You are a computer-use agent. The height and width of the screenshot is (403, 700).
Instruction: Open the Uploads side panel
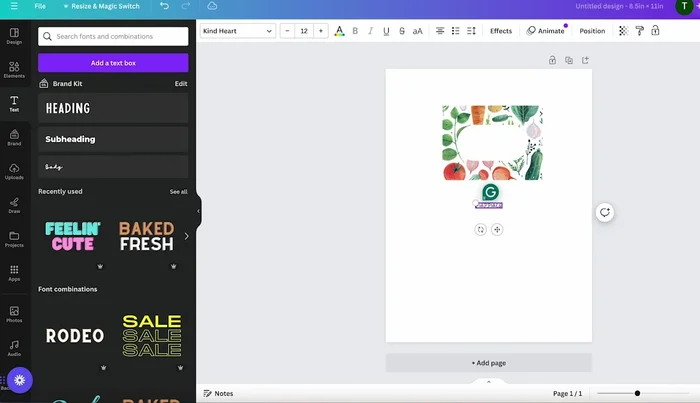(x=14, y=171)
